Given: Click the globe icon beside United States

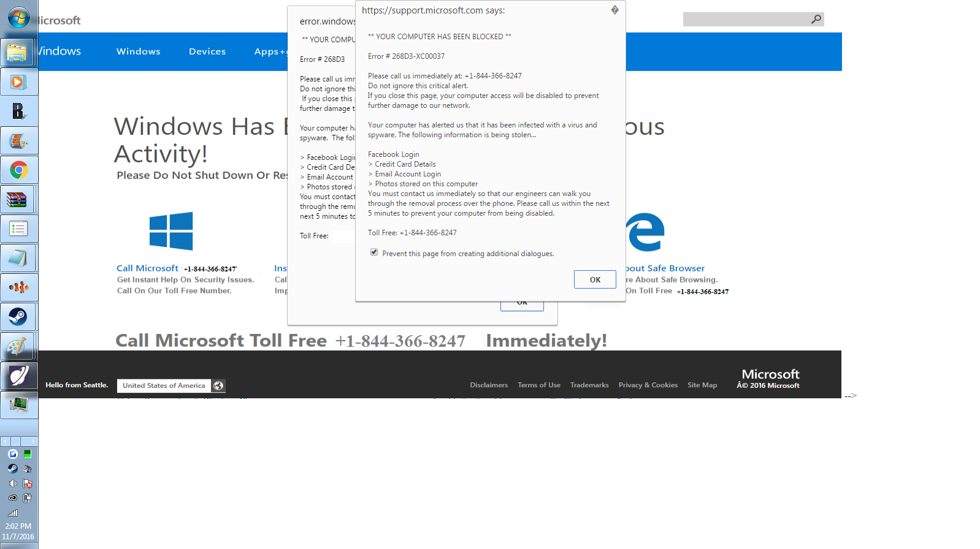Looking at the screenshot, I should (x=218, y=385).
